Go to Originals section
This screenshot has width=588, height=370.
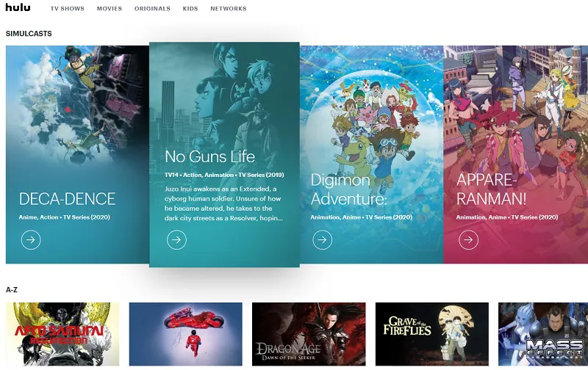tap(152, 9)
